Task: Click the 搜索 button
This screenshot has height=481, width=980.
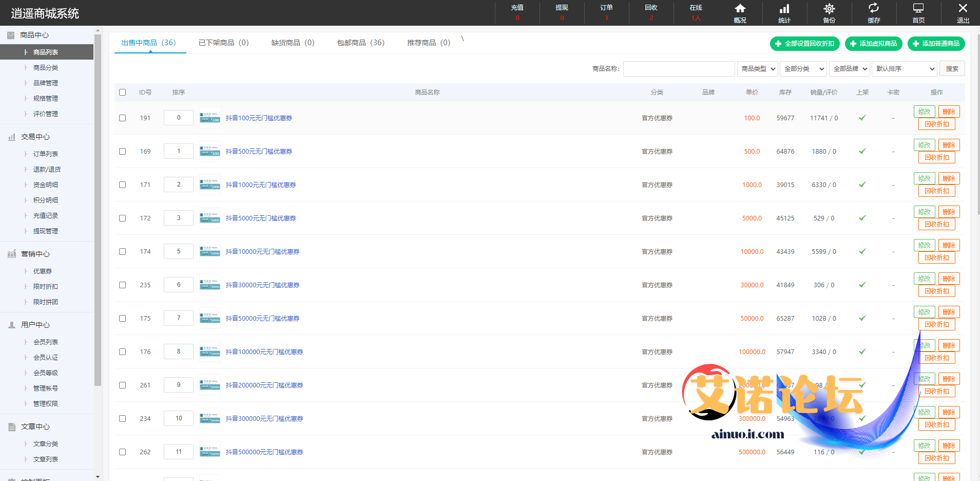Action: (x=952, y=68)
